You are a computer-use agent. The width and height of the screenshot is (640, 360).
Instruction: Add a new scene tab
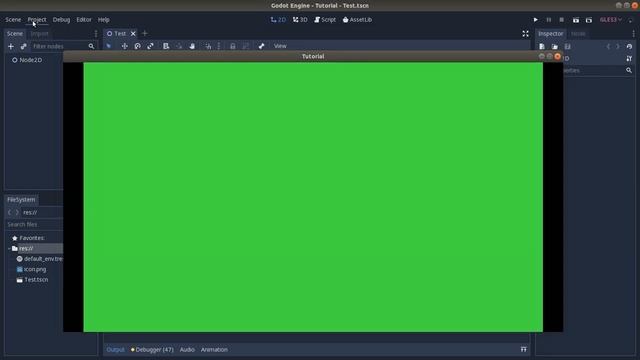coord(144,33)
